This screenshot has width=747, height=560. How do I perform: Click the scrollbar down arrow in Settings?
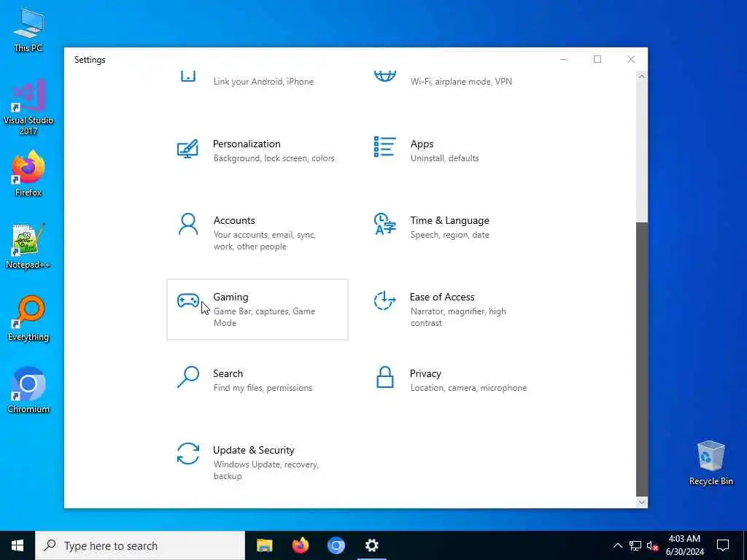coord(642,502)
